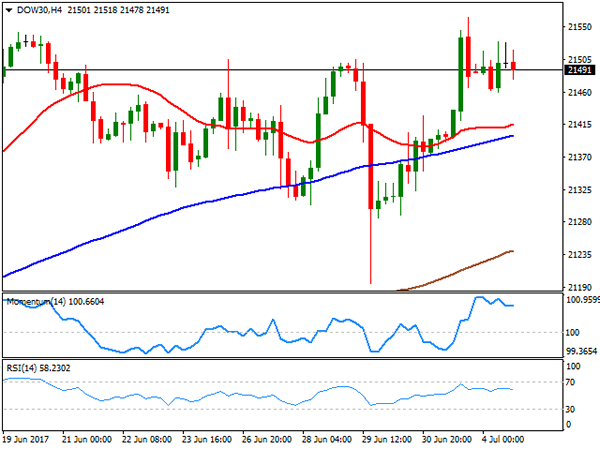The width and height of the screenshot is (600, 450).
Task: Click the 4 Jul 00:00 time label
Action: [x=503, y=439]
